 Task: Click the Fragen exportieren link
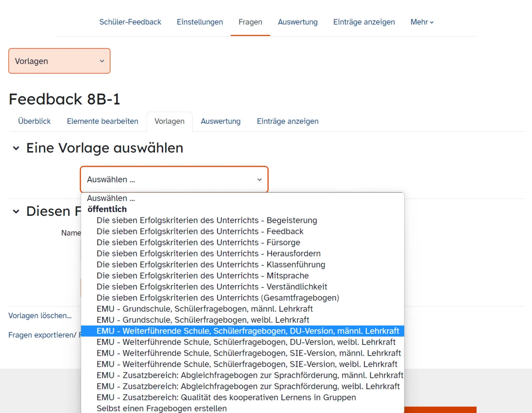click(42, 335)
